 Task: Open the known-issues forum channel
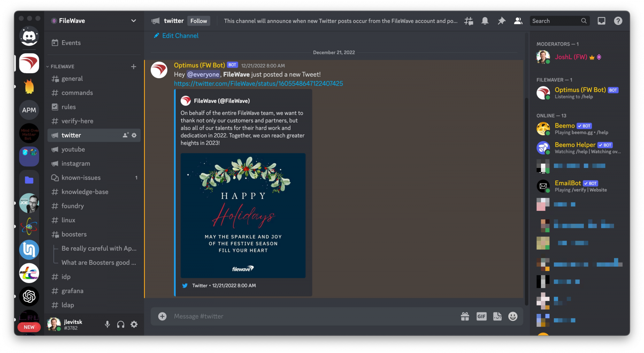click(94, 178)
